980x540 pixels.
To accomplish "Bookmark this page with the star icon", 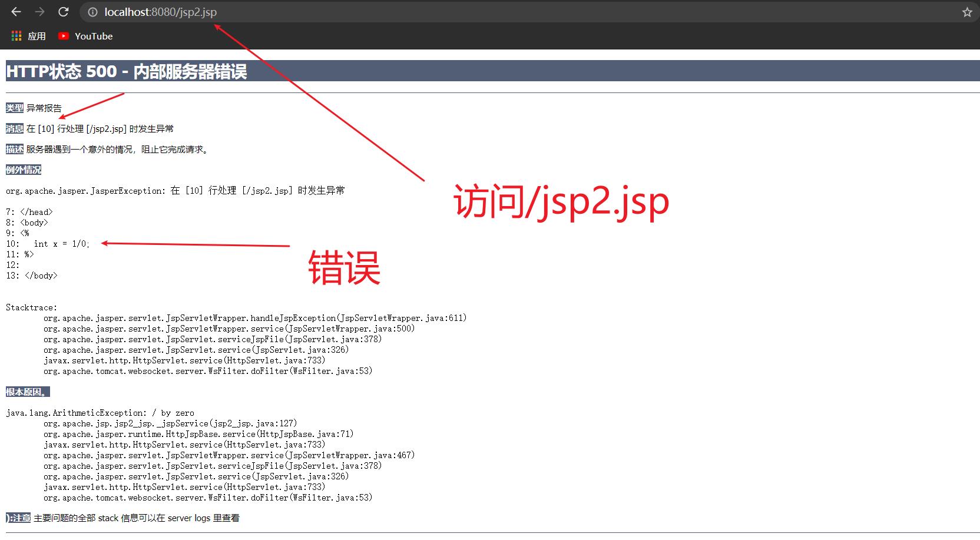I will (966, 12).
